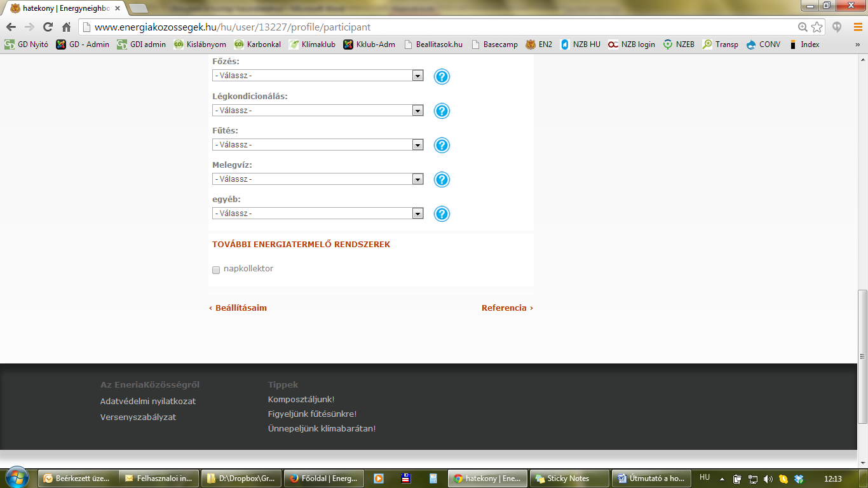Open the media player taskbar icon

379,478
